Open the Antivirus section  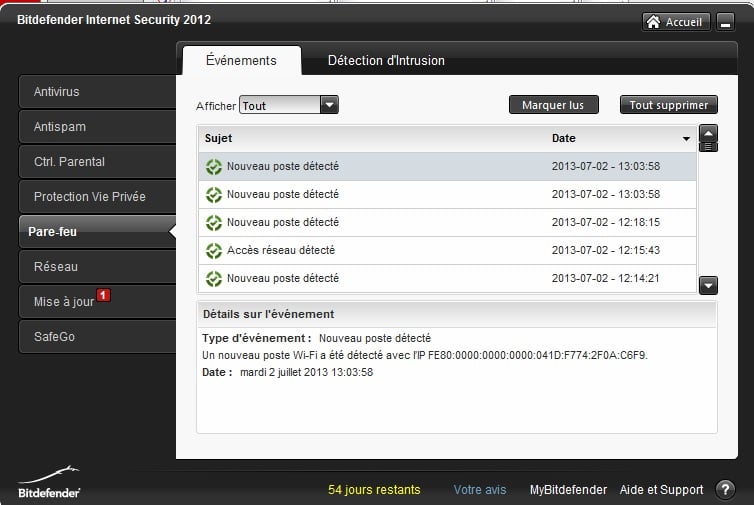[97, 91]
